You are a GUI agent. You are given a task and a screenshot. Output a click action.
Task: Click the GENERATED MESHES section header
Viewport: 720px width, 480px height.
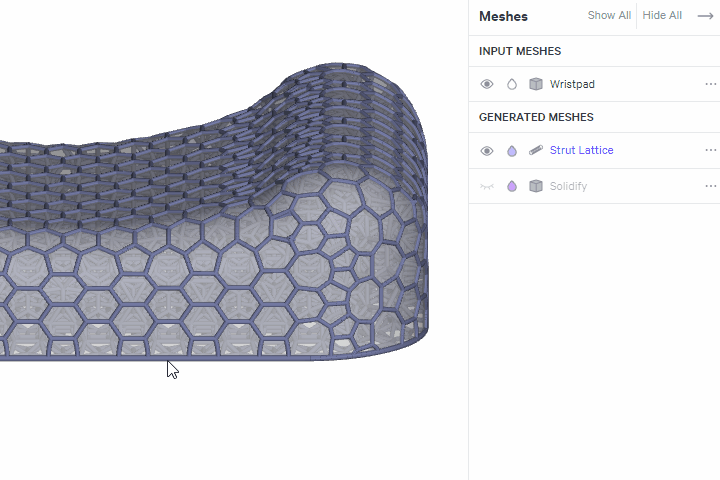pyautogui.click(x=536, y=117)
